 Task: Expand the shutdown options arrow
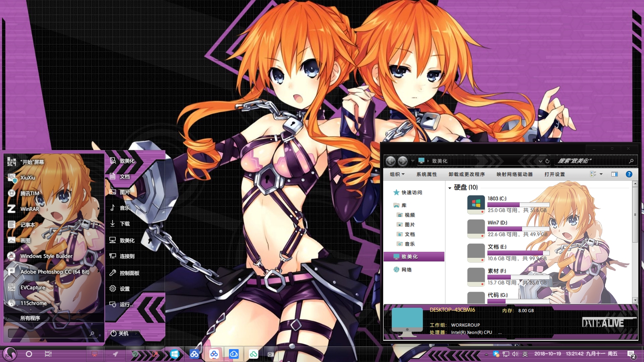pyautogui.click(x=137, y=333)
